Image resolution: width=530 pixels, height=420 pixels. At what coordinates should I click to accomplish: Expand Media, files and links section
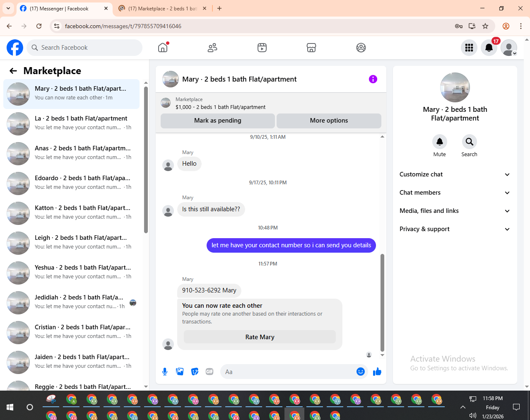(x=455, y=211)
